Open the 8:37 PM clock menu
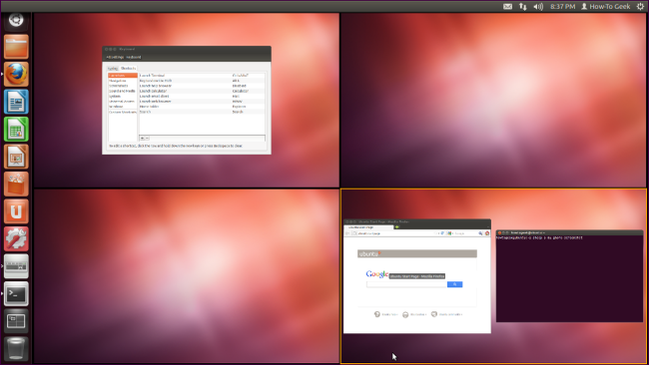Screen dimensions: 649x365 tap(562, 6)
